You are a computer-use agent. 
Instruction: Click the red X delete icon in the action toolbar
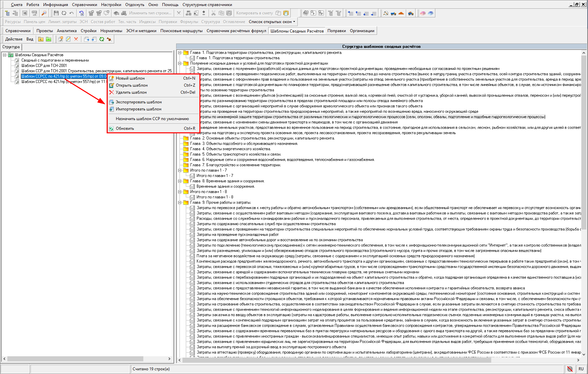point(76,39)
